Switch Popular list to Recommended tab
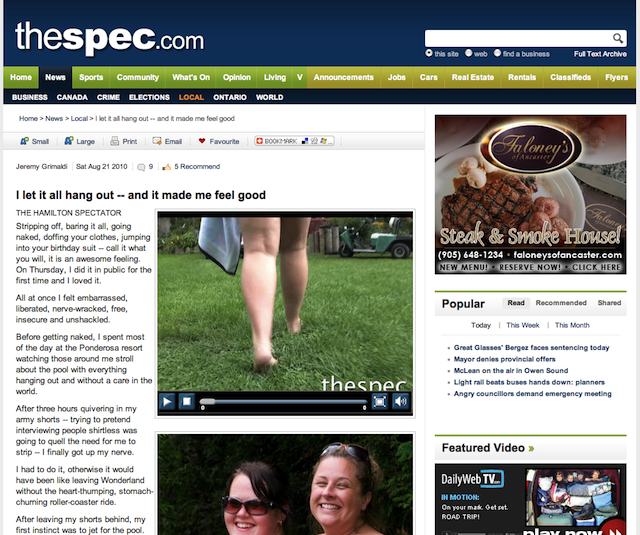This screenshot has height=535, width=640. [561, 303]
